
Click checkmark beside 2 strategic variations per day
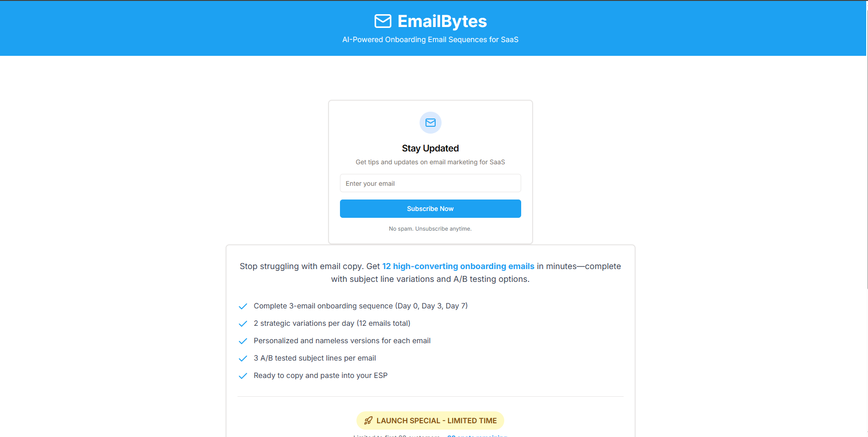pyautogui.click(x=243, y=324)
